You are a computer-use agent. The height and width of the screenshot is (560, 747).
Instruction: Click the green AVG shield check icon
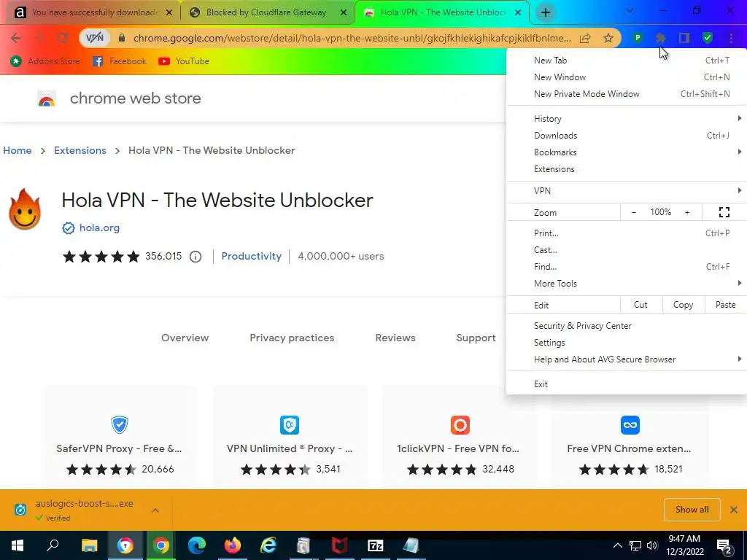click(708, 38)
